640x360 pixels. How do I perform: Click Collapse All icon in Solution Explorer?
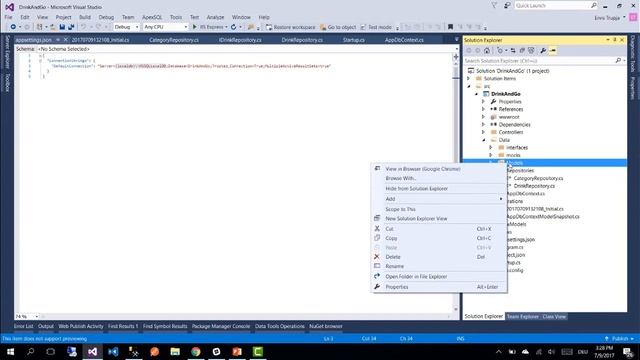coord(522,51)
